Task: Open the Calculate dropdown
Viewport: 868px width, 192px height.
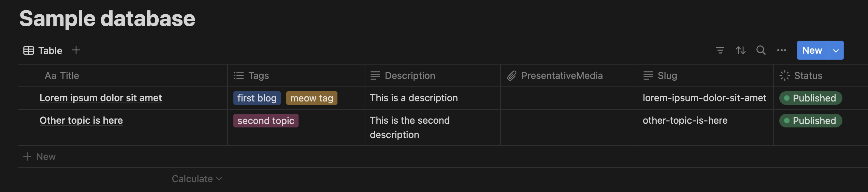Action: tap(197, 179)
